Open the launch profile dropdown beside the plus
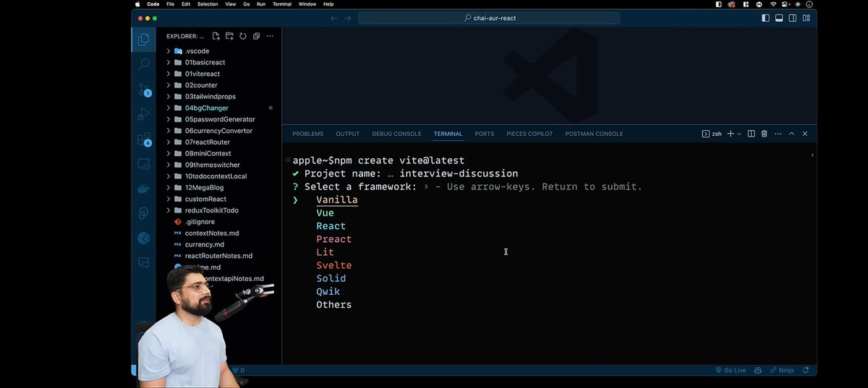This screenshot has width=868, height=388. 739,134
